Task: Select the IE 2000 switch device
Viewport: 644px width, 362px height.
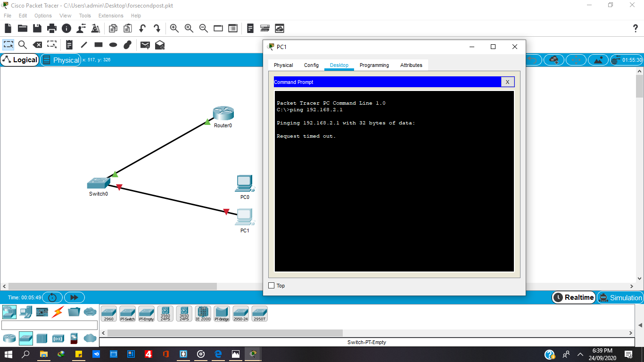Action: pyautogui.click(x=203, y=313)
